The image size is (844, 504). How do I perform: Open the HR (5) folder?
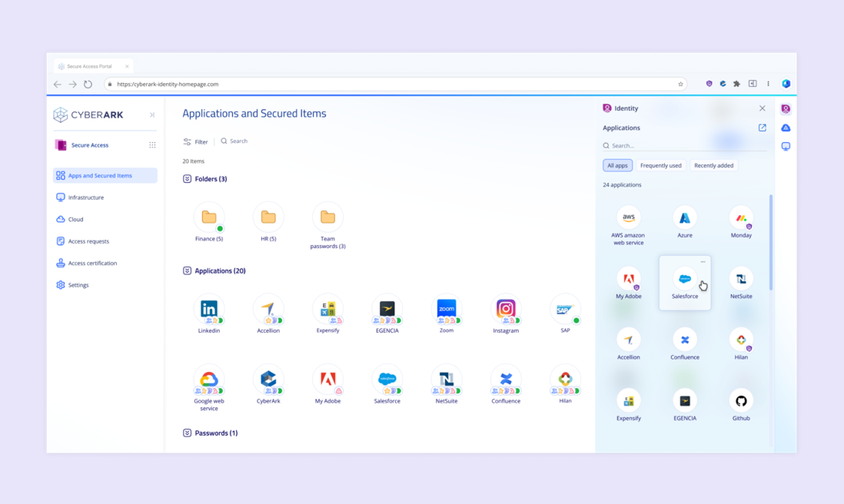(x=268, y=217)
